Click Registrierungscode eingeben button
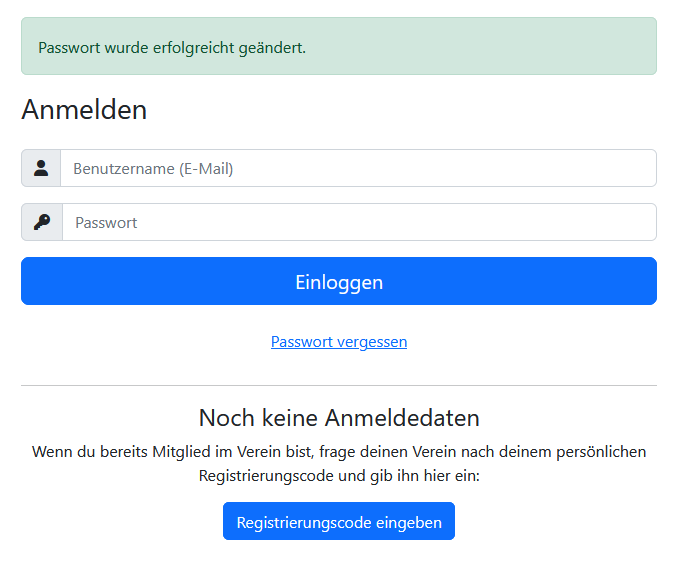Image resolution: width=674 pixels, height=571 pixels. pyautogui.click(x=338, y=522)
